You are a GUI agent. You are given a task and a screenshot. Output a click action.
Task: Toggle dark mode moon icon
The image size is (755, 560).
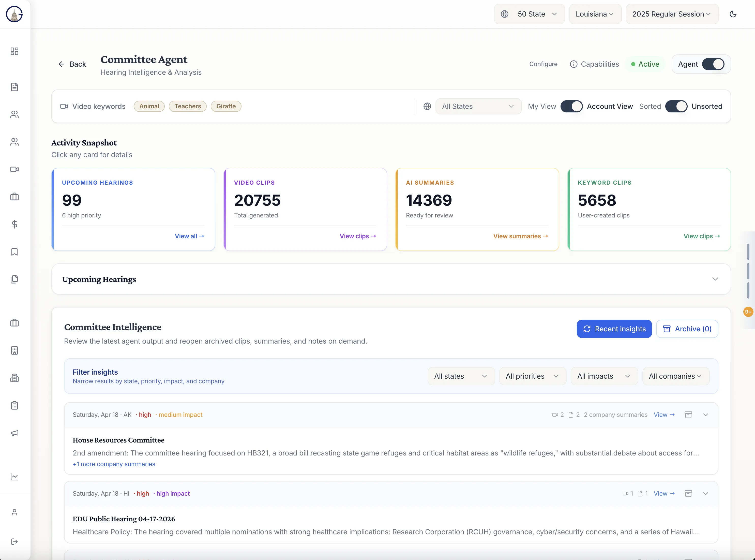733,14
